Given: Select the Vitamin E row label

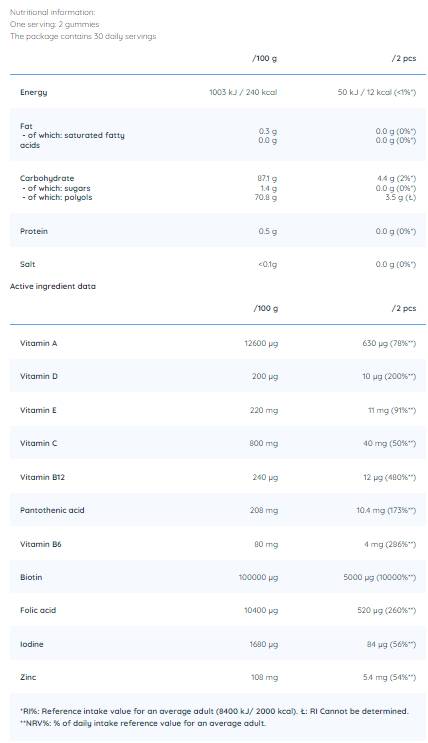Looking at the screenshot, I should coord(38,410).
